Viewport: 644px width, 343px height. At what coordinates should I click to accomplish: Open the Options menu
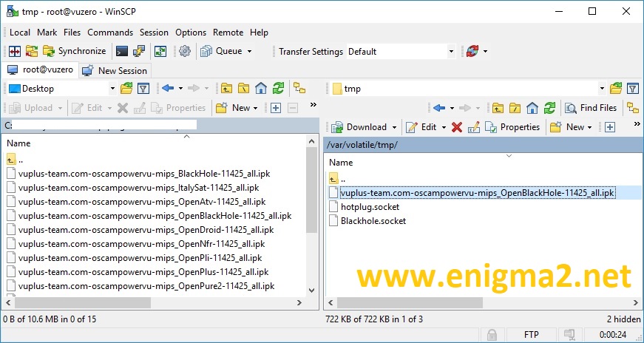[x=191, y=33]
